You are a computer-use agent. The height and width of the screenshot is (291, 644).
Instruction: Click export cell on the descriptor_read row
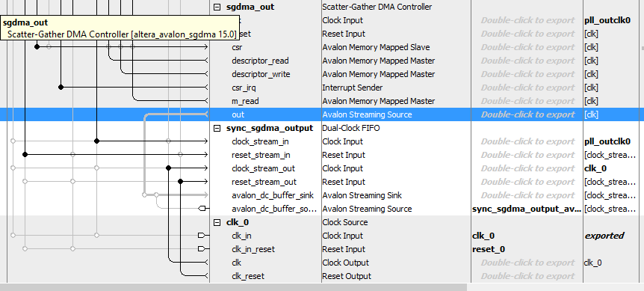click(527, 61)
